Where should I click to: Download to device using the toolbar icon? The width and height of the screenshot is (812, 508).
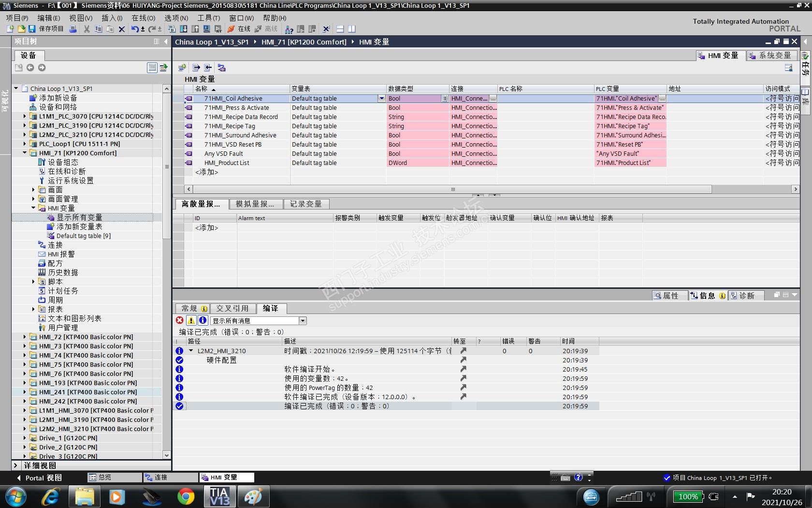183,29
